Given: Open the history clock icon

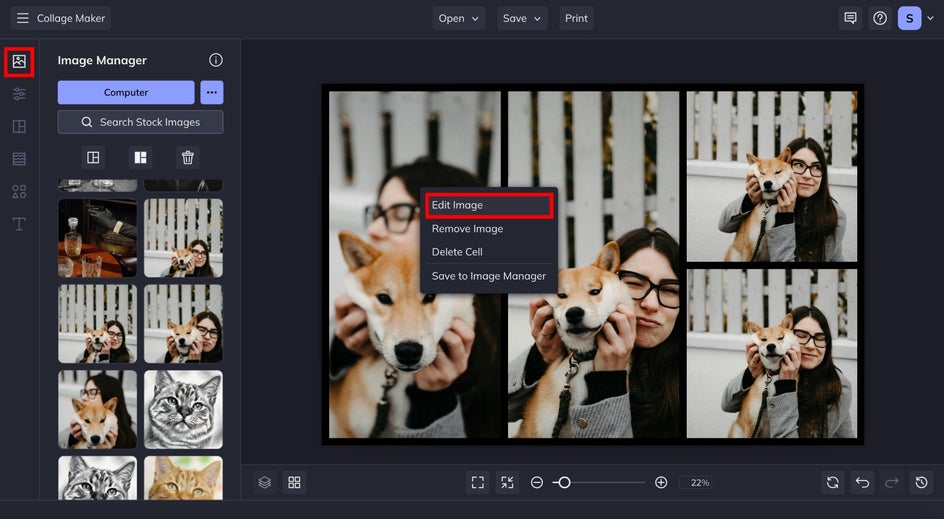Looking at the screenshot, I should coord(921,482).
